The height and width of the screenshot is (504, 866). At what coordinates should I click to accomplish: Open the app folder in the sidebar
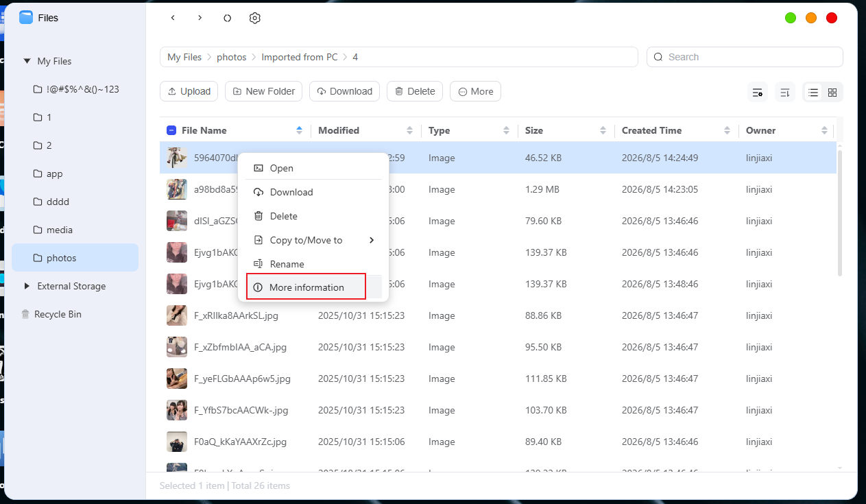click(x=55, y=173)
